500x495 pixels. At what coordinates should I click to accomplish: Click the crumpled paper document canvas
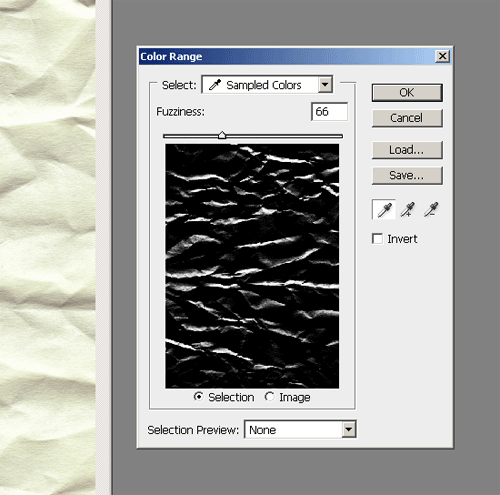click(48, 247)
